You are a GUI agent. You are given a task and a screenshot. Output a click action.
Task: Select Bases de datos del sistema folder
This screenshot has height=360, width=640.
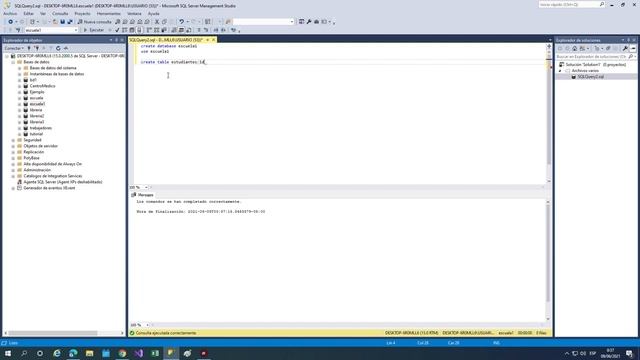[x=53, y=68]
